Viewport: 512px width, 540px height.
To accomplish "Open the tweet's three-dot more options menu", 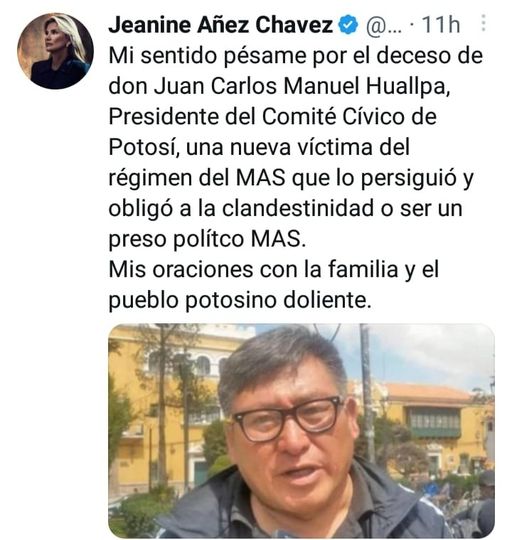I will [x=483, y=23].
